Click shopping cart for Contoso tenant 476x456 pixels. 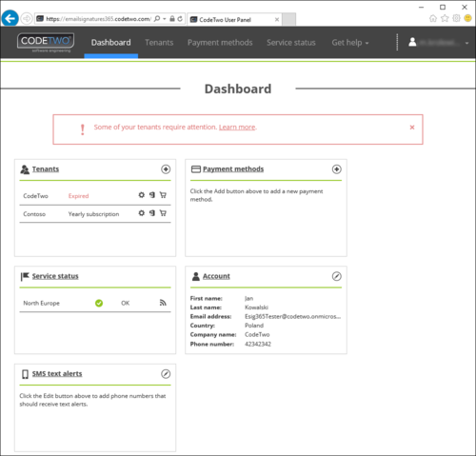pos(163,213)
